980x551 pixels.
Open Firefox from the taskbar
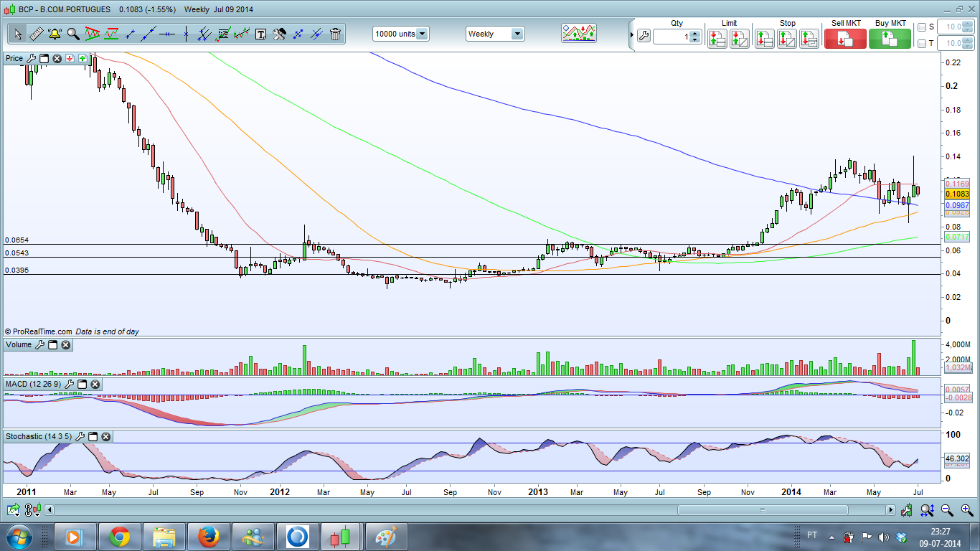pyautogui.click(x=209, y=536)
